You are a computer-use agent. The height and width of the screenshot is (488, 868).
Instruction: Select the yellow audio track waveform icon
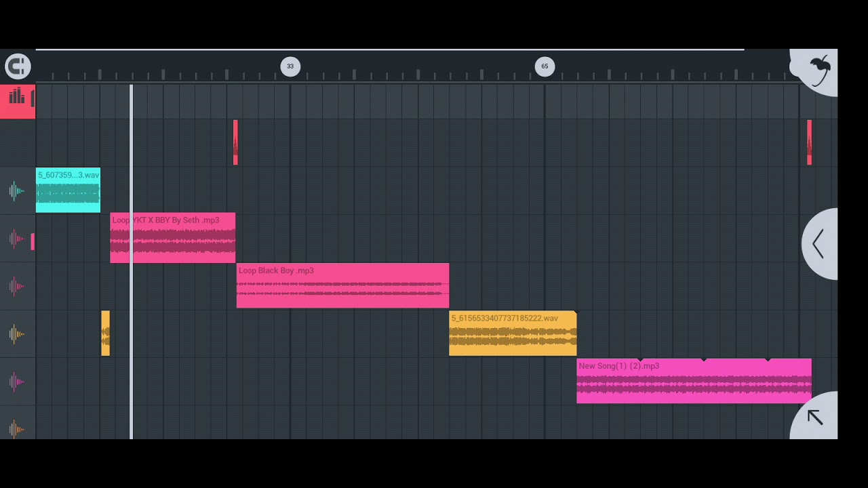tap(17, 334)
